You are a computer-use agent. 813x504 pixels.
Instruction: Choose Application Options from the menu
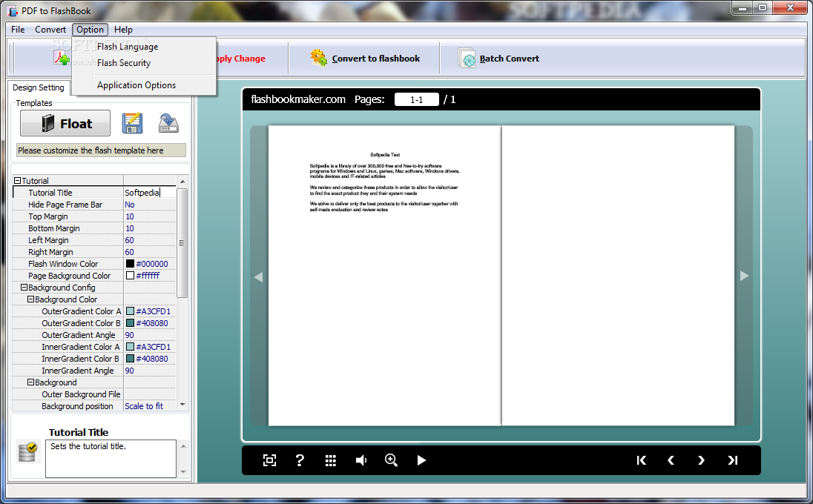tap(136, 85)
